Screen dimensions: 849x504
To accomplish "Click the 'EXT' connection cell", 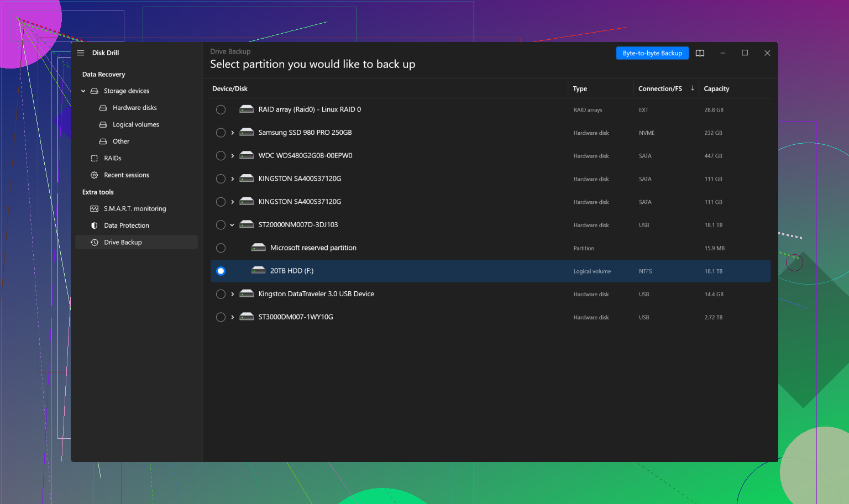I will point(643,110).
